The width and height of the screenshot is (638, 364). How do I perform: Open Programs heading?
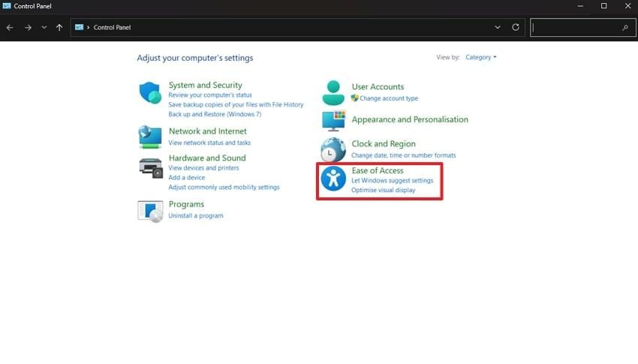tap(186, 204)
